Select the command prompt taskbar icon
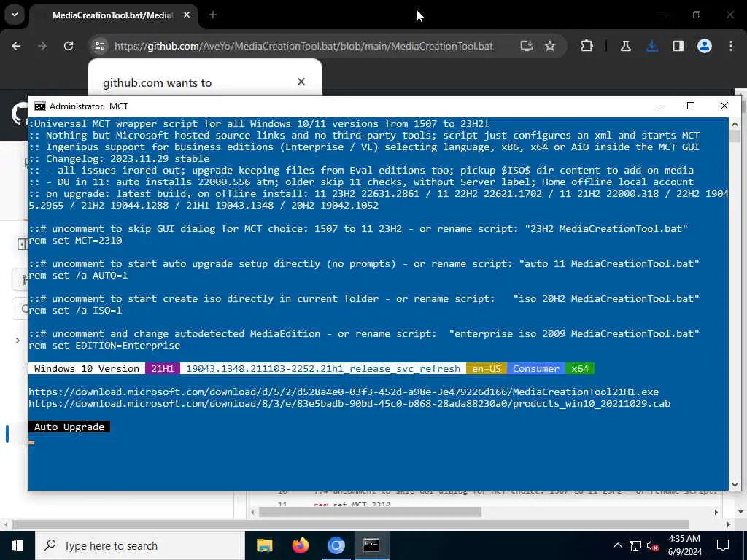Screen dimensions: 747x560 pyautogui.click(x=371, y=545)
